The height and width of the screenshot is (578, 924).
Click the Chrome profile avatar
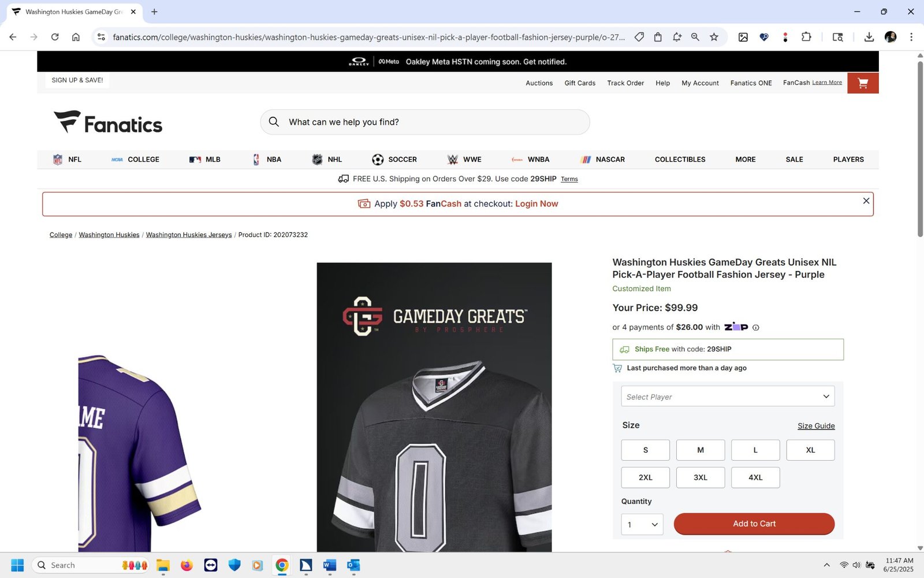click(891, 37)
